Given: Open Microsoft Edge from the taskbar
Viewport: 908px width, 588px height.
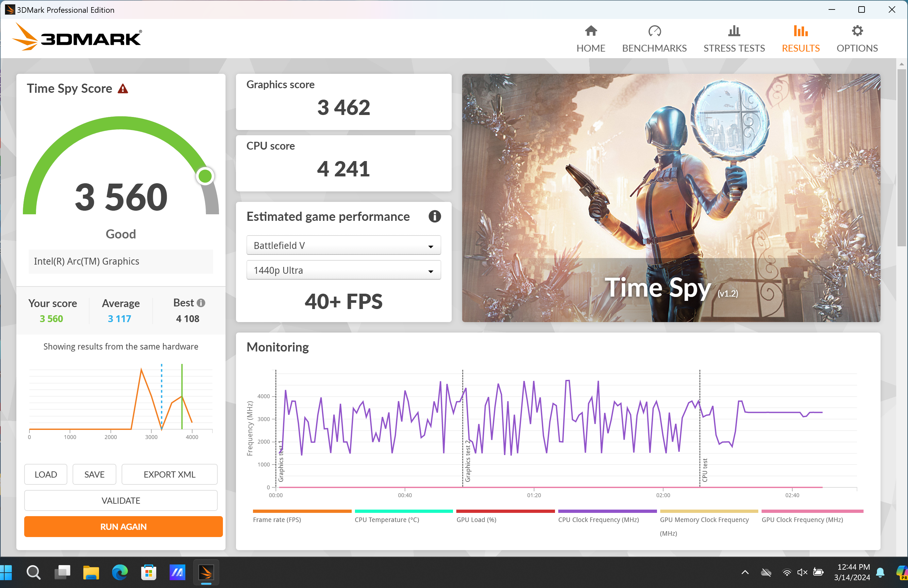Looking at the screenshot, I should pos(120,572).
